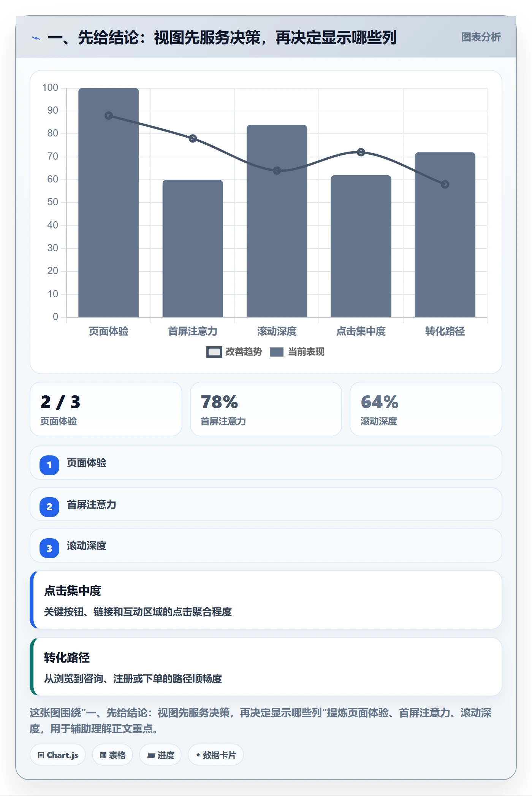Click the 当前表现 legend color box
The image size is (532, 796).
tap(277, 352)
